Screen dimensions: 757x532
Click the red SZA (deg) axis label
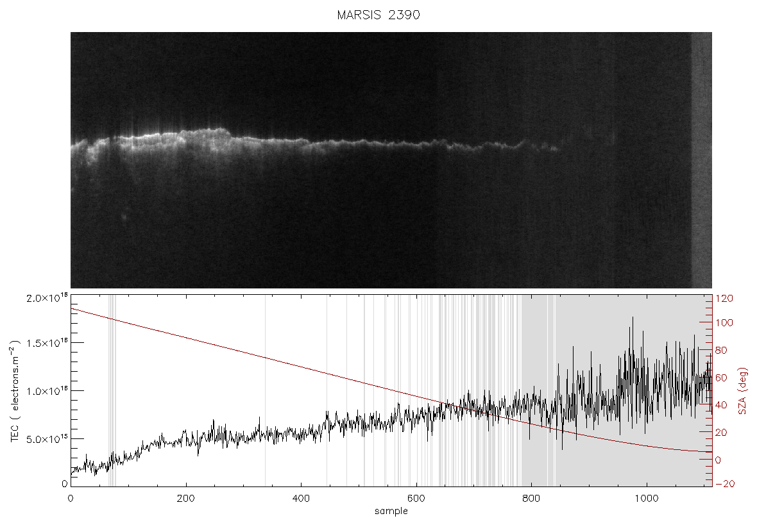point(743,391)
